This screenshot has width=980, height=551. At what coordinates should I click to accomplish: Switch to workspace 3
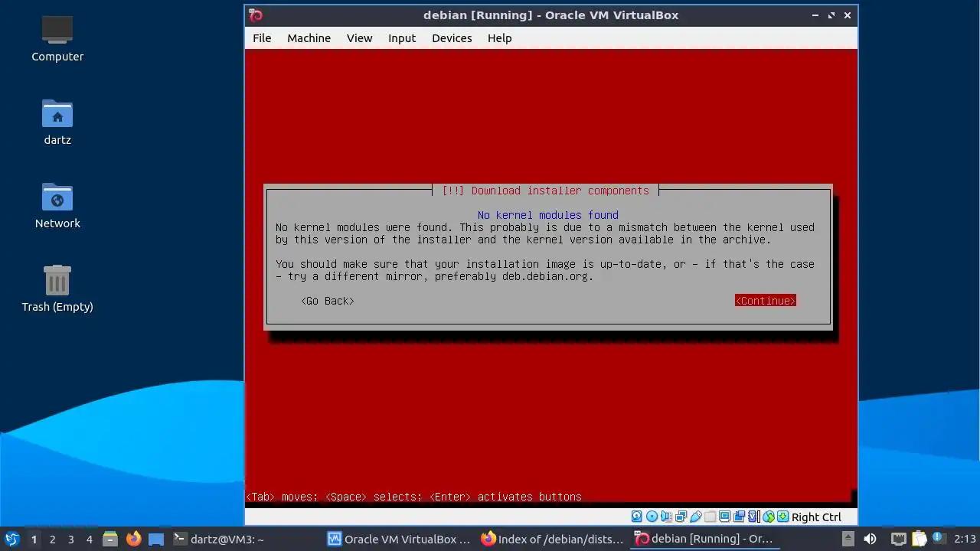pyautogui.click(x=70, y=539)
